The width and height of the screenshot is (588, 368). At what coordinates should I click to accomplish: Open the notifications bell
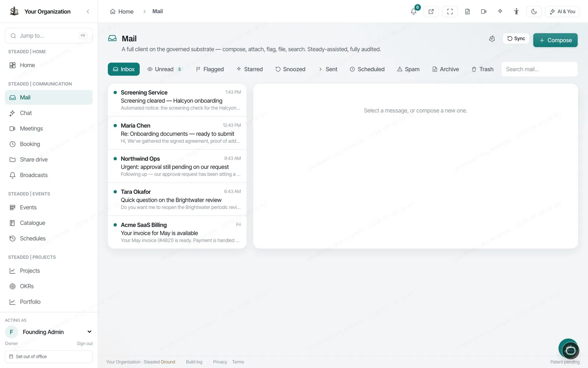414,11
